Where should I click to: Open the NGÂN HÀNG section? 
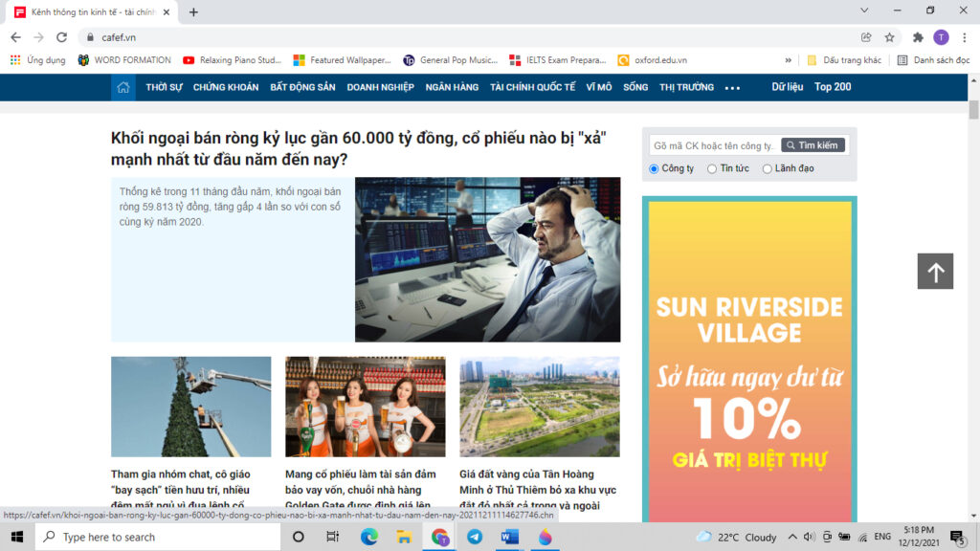tap(452, 87)
